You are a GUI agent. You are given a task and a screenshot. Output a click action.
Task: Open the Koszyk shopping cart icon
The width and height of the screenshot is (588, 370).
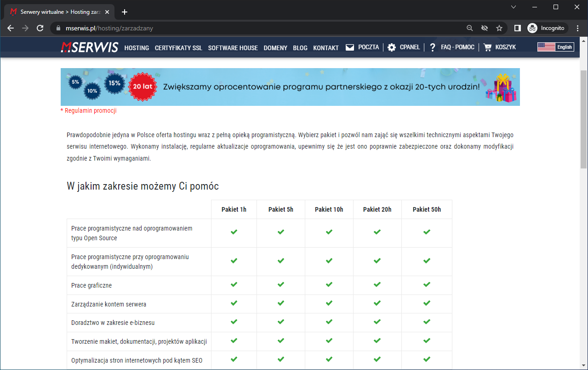(x=487, y=47)
